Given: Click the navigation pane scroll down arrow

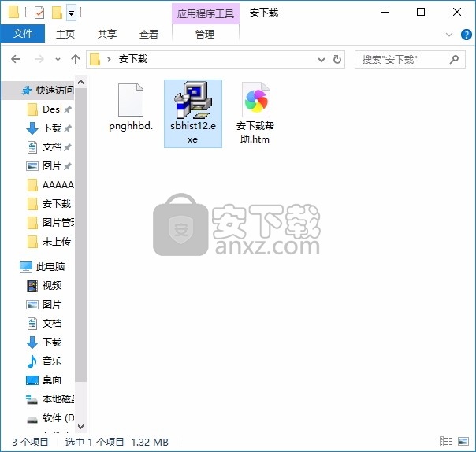Looking at the screenshot, I should click(80, 426).
